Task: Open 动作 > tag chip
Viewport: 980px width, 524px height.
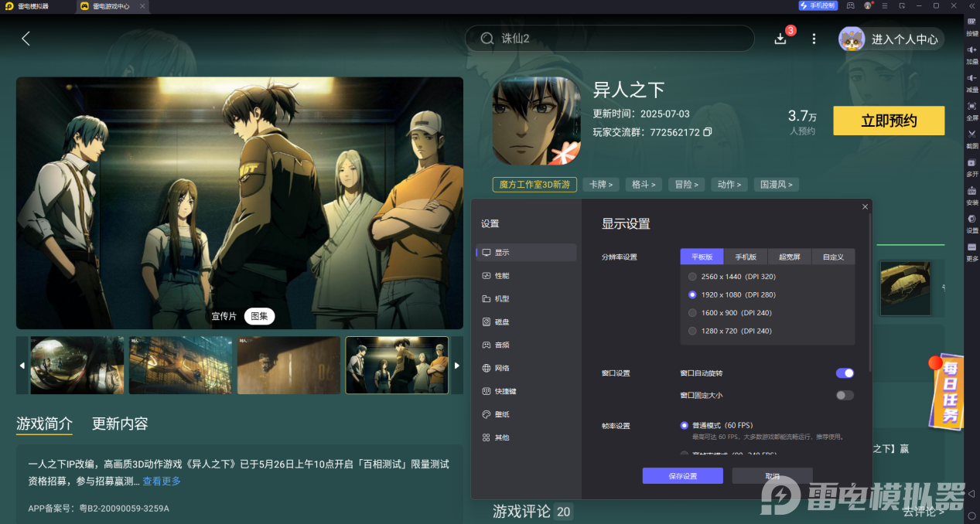Action: pyautogui.click(x=729, y=185)
